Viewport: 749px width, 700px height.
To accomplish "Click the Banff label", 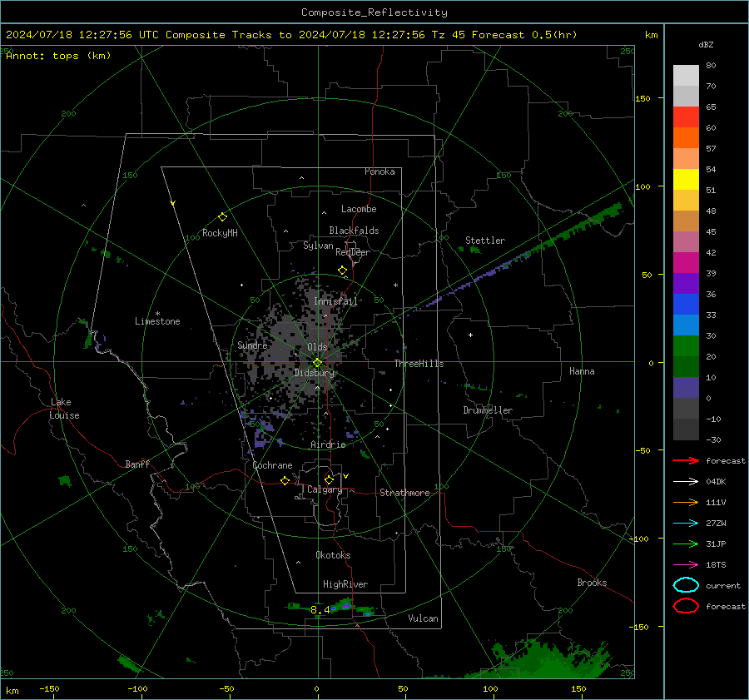I will tap(137, 464).
